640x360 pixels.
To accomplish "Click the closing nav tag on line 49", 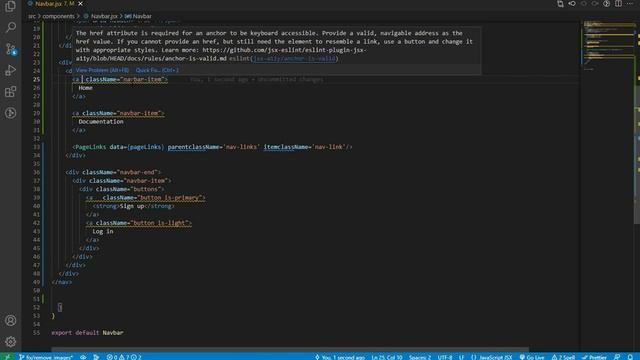I will 62,282.
